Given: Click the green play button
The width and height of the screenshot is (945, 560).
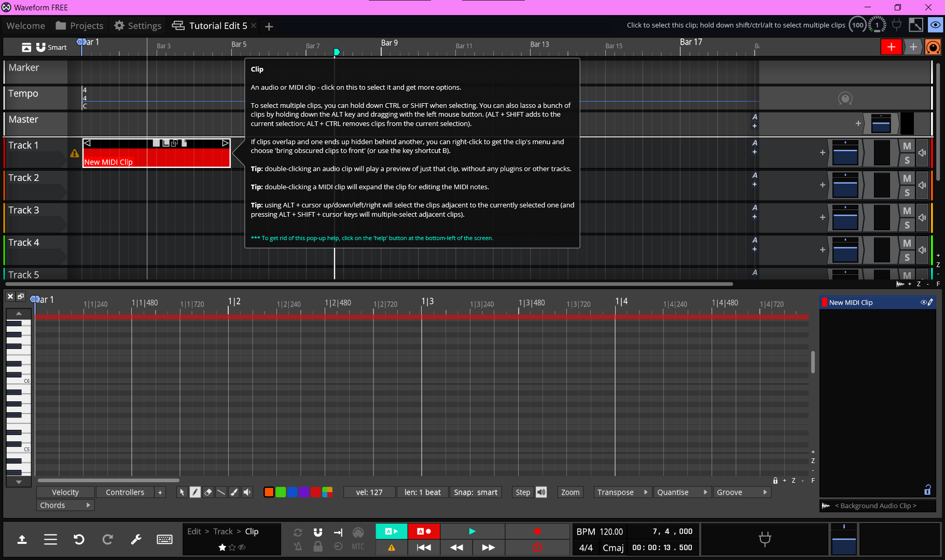Looking at the screenshot, I should coord(472,531).
